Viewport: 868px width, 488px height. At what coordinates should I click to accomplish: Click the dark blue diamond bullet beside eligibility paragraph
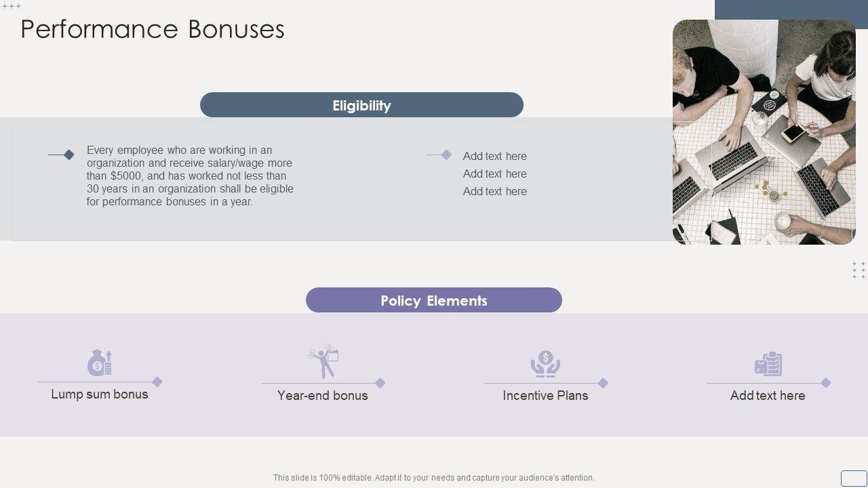tap(68, 155)
